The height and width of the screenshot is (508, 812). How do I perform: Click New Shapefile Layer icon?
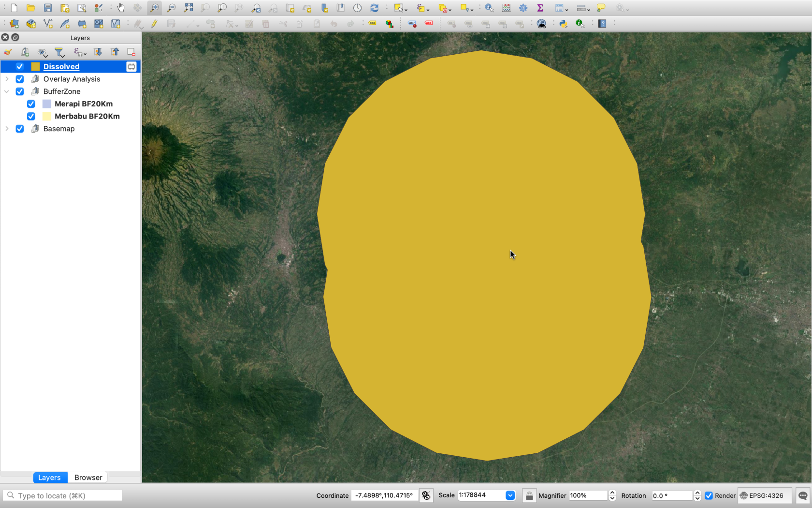[x=48, y=23]
